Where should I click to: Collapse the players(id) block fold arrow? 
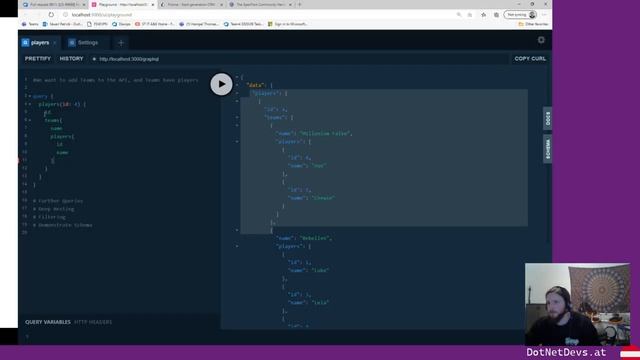point(30,104)
